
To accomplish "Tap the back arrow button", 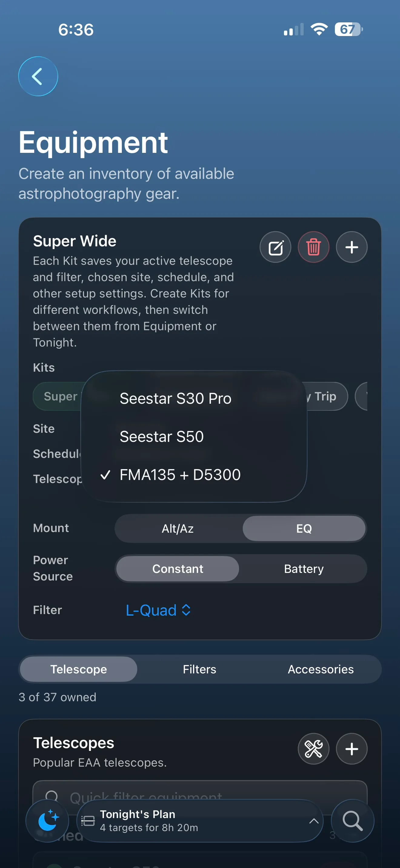I will 38,76.
